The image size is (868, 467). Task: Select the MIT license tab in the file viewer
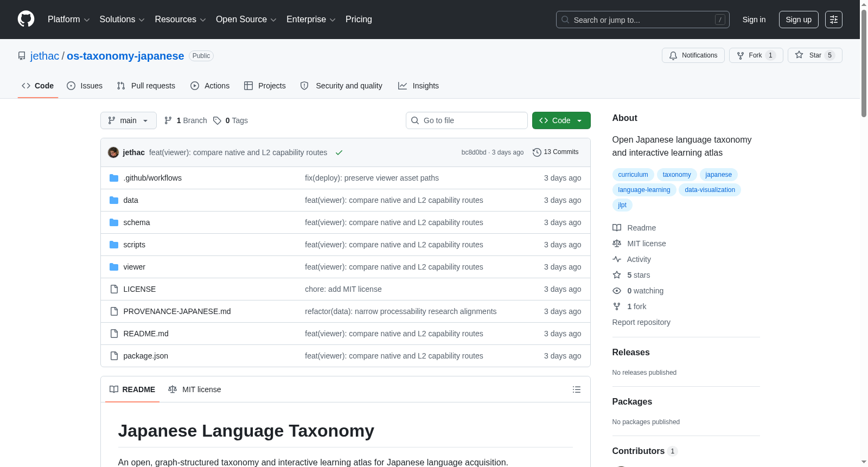point(195,389)
